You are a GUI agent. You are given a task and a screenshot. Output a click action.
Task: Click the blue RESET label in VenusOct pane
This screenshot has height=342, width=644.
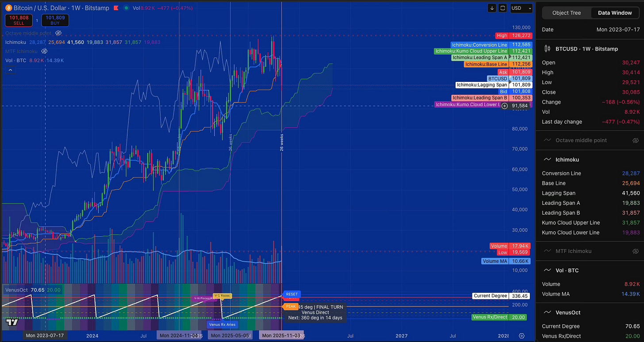(291, 294)
